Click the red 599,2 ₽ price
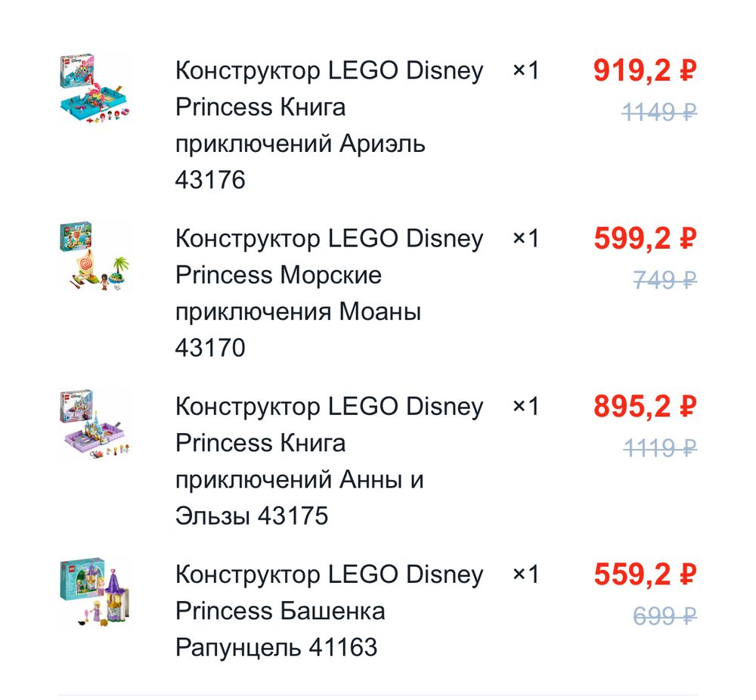 644,239
